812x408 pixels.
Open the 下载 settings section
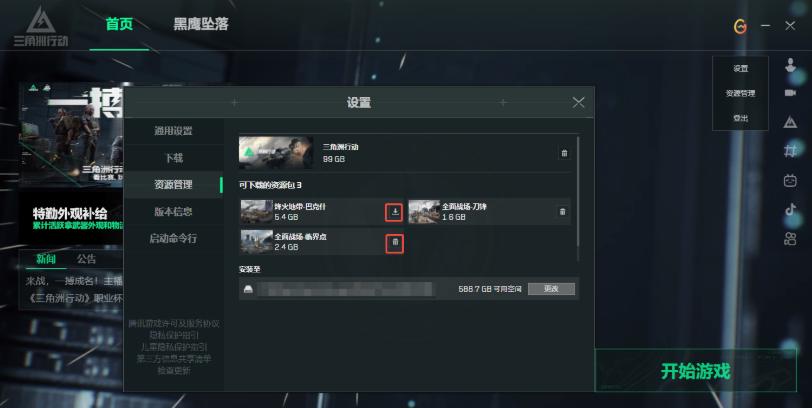[173, 158]
